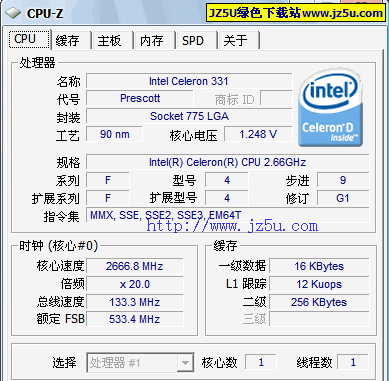Click the 系列 value F

point(108,180)
